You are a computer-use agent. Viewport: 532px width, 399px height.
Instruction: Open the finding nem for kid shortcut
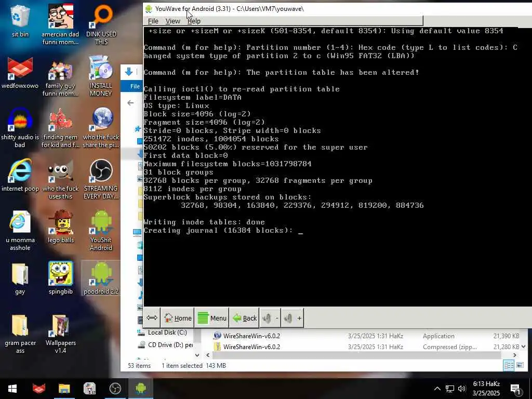tap(60, 128)
